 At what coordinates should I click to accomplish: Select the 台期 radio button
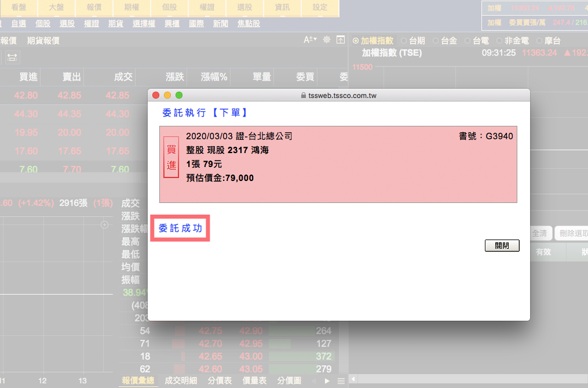pos(404,41)
